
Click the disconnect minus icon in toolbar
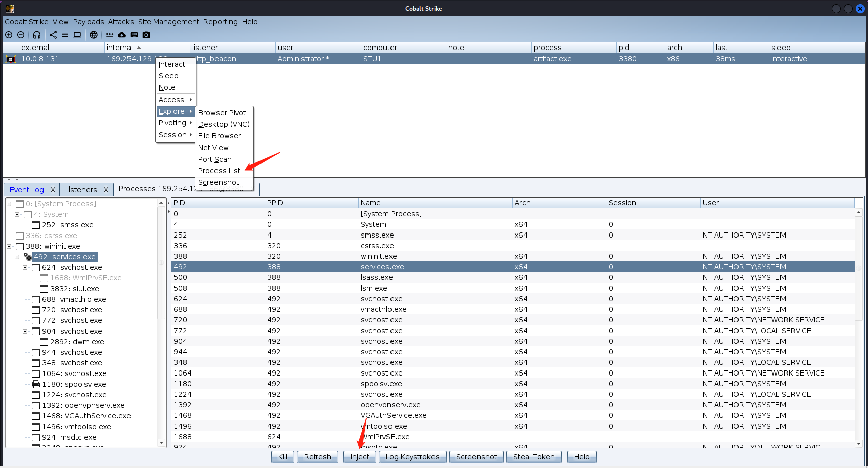[x=21, y=35]
